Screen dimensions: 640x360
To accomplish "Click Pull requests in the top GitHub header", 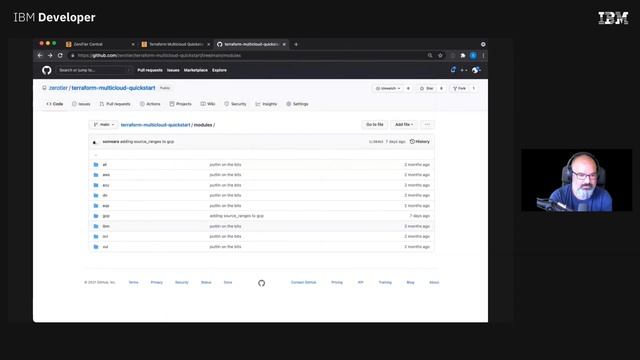I will pyautogui.click(x=150, y=70).
